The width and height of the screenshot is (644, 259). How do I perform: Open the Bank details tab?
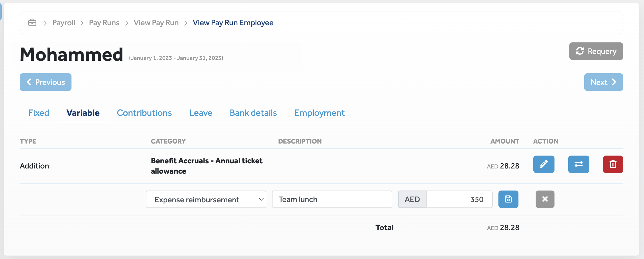(x=253, y=113)
